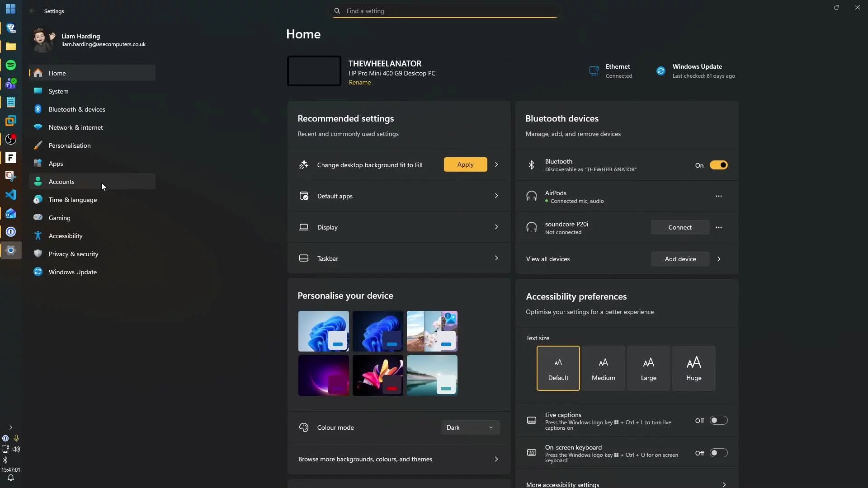The image size is (868, 488).
Task: Turn off the Bluetooth toggle
Action: [x=718, y=165]
